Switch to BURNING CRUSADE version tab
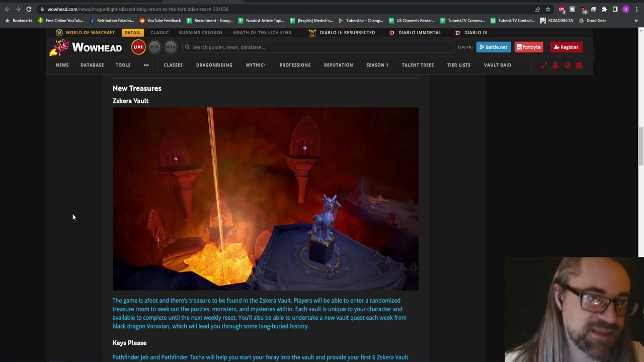 201,33
